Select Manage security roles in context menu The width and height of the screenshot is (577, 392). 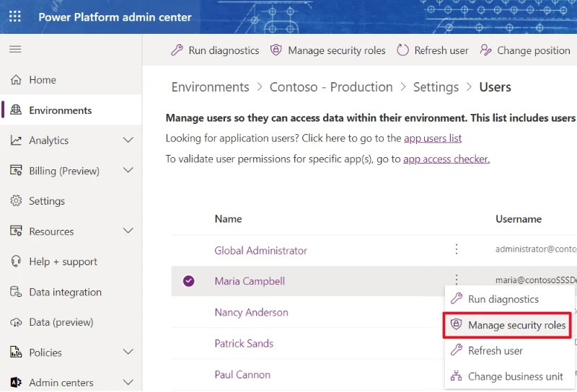508,325
